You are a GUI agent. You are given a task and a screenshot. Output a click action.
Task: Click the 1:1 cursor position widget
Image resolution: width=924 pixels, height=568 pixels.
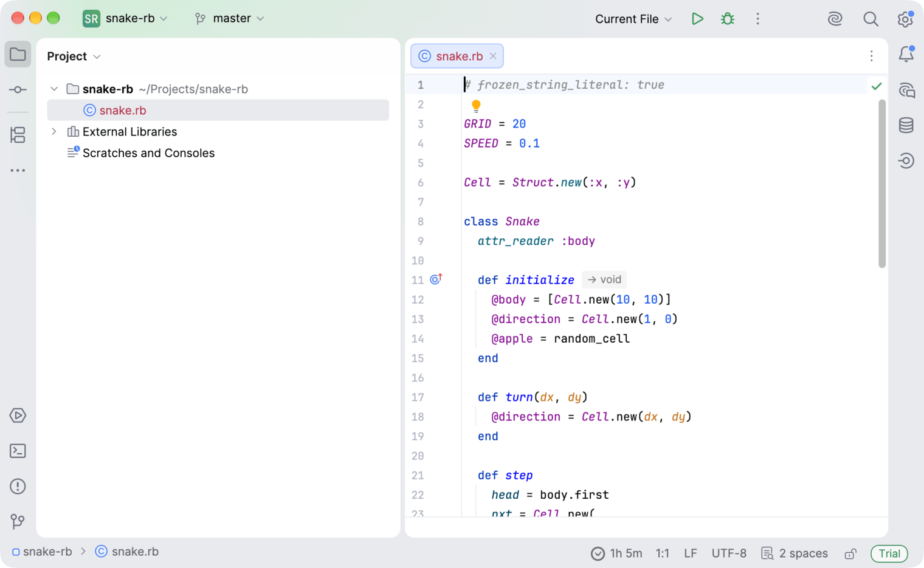click(662, 553)
